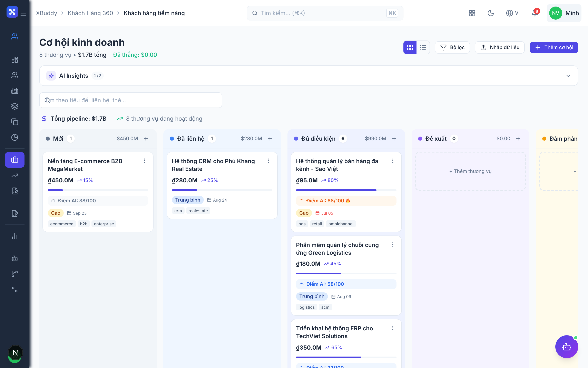Open the sliders settings sidebar icon
Screen dimensions: 588x368
[x=14, y=289]
